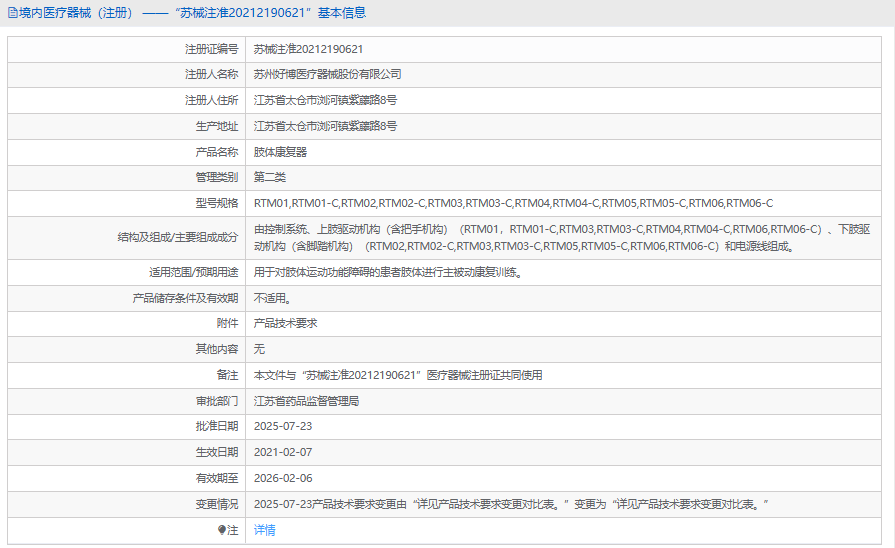Image resolution: width=895 pixels, height=548 pixels.
Task: Select product name 肢体康复器
Action: [x=280, y=152]
